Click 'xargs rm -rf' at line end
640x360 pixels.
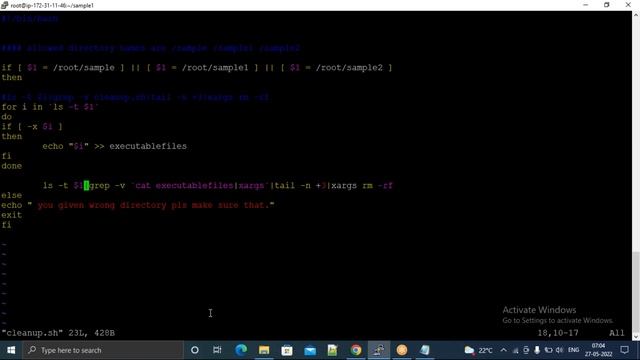(362, 185)
